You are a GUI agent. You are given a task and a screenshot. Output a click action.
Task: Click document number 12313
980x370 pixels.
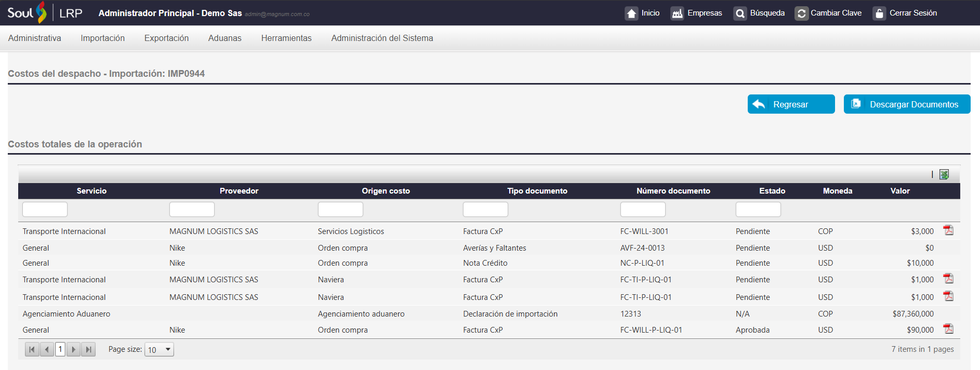[x=631, y=314]
